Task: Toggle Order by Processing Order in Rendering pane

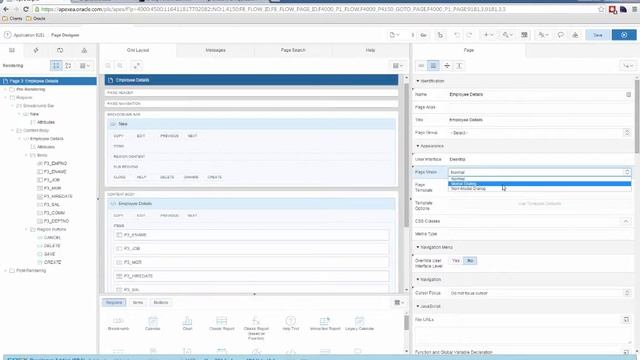Action: (x=68, y=66)
